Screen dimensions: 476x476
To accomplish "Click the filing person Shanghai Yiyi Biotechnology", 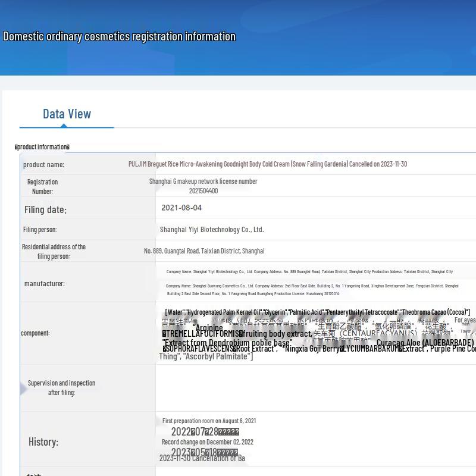I will point(212,230).
